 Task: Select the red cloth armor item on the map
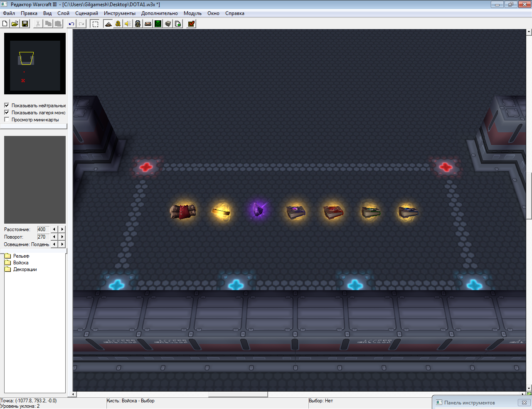coord(183,211)
